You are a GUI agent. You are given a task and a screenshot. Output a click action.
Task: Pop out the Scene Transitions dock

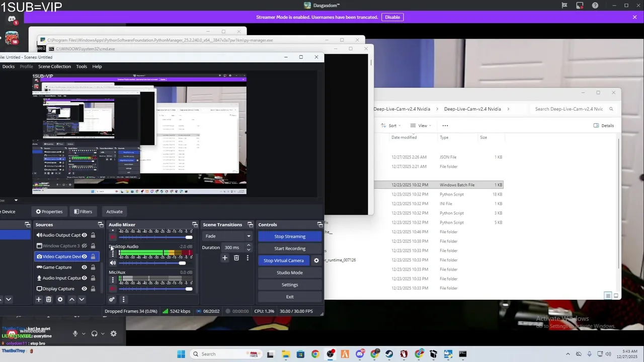point(250,225)
